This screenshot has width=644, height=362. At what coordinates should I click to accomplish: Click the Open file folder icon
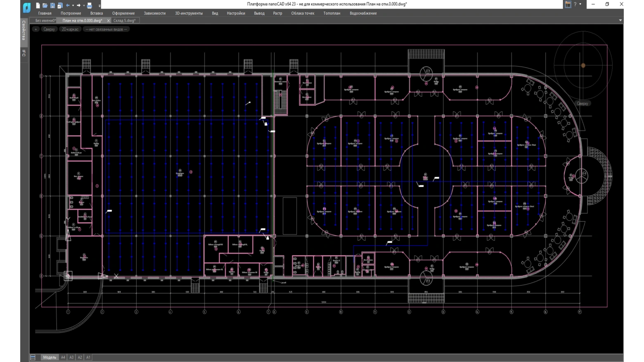[x=45, y=5]
